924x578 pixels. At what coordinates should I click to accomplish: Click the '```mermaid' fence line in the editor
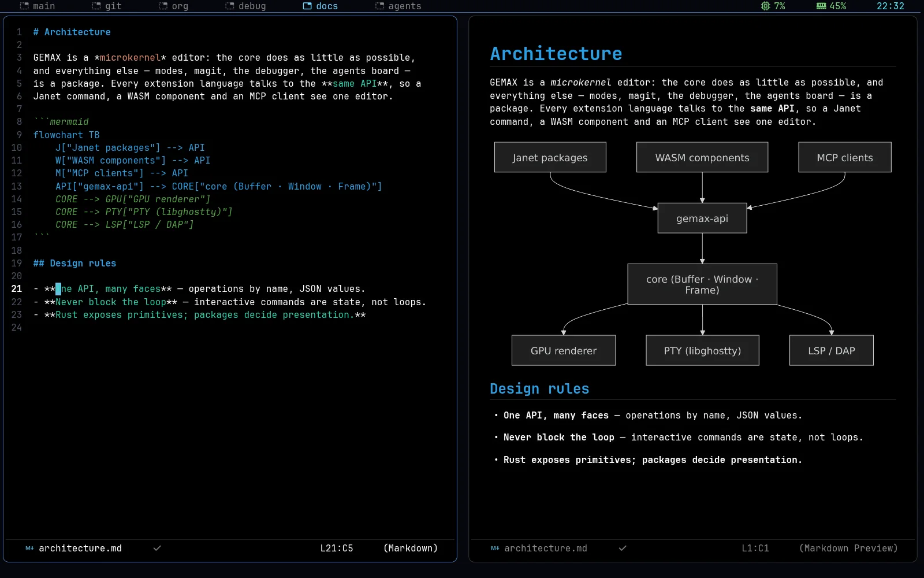(61, 121)
